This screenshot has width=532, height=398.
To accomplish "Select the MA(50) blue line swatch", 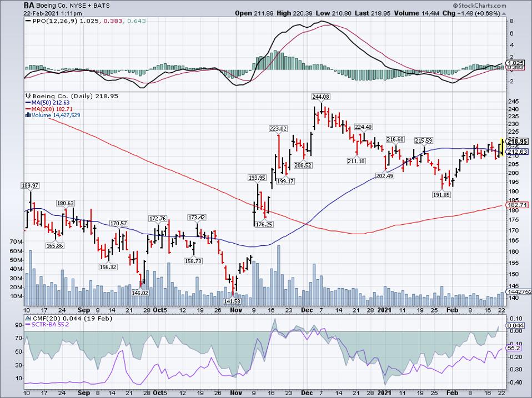I will click(x=28, y=103).
